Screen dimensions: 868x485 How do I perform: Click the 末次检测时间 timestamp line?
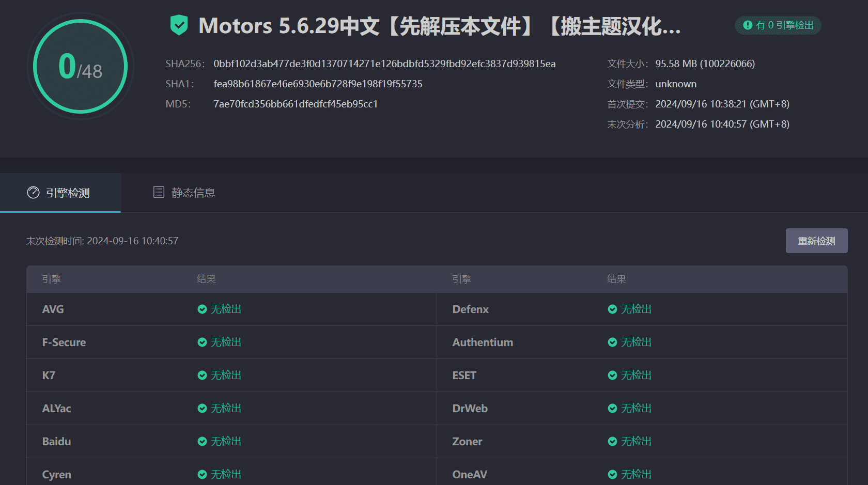click(x=102, y=241)
